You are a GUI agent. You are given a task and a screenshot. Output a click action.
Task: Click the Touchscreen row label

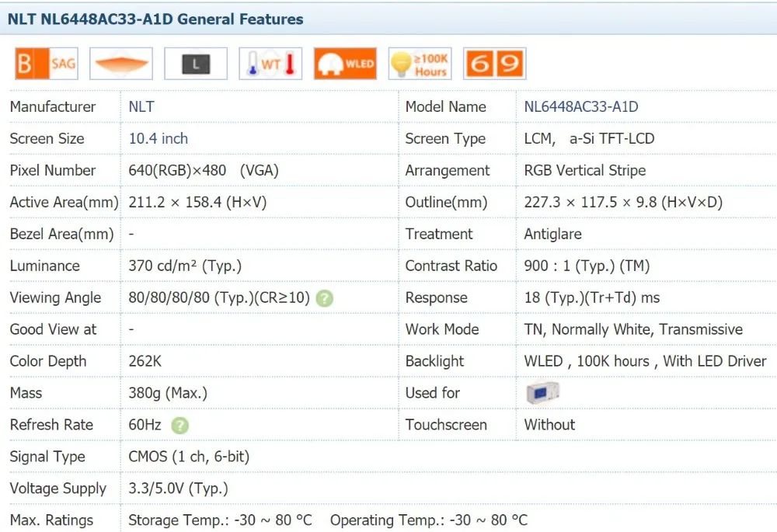[x=446, y=425]
